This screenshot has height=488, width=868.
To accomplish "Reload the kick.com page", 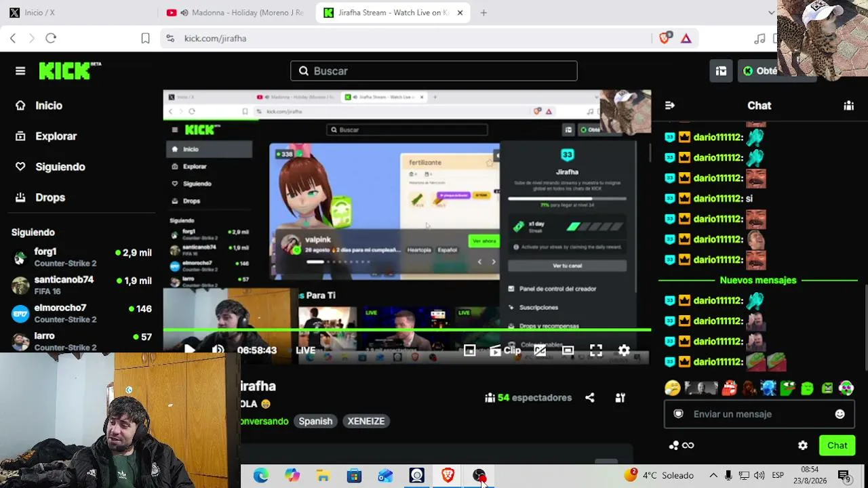I will tap(51, 39).
